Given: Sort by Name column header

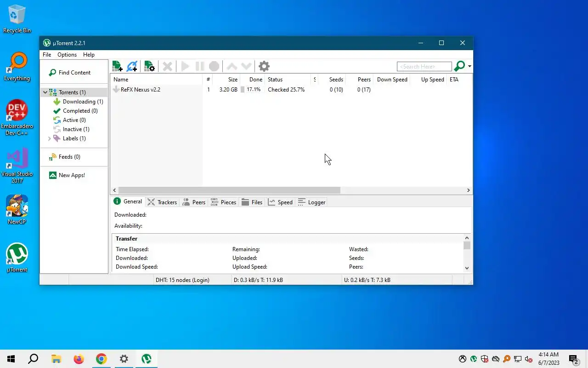Looking at the screenshot, I should pyautogui.click(x=156, y=80).
